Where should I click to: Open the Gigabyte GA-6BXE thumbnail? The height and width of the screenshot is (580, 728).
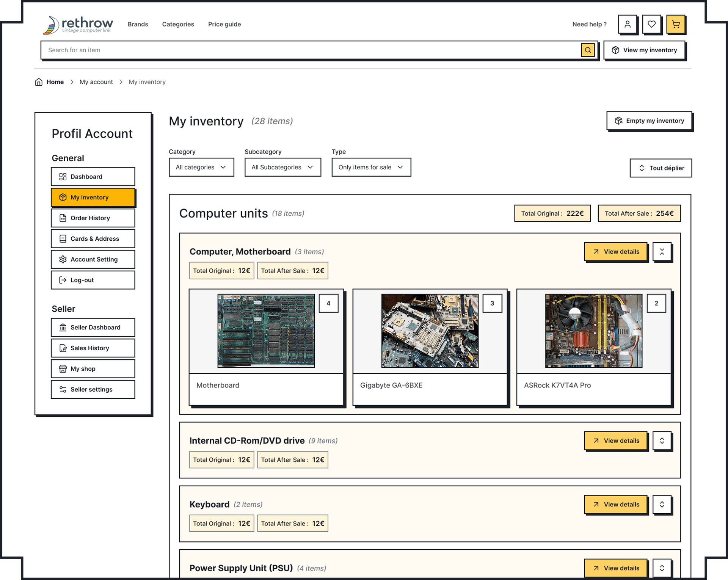430,331
